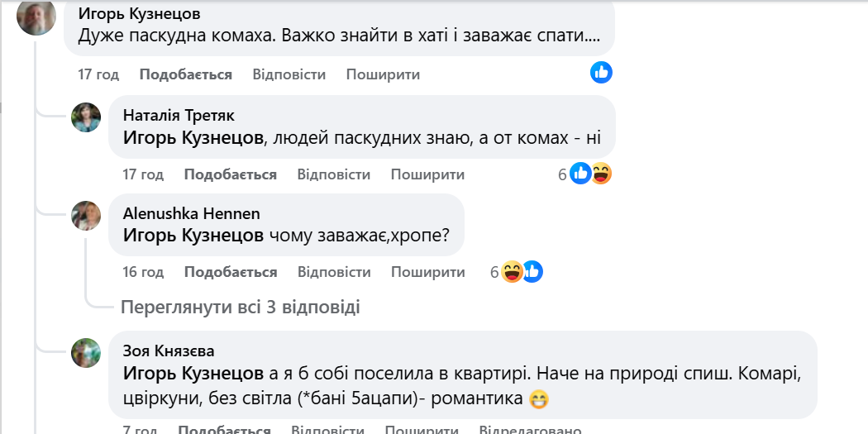
Task: Click '17 год' timestamp on Игорь's comment
Action: [x=98, y=74]
